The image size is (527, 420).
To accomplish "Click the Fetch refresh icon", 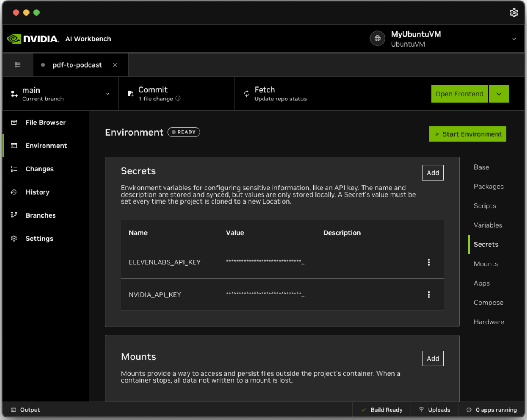I will 247,94.
